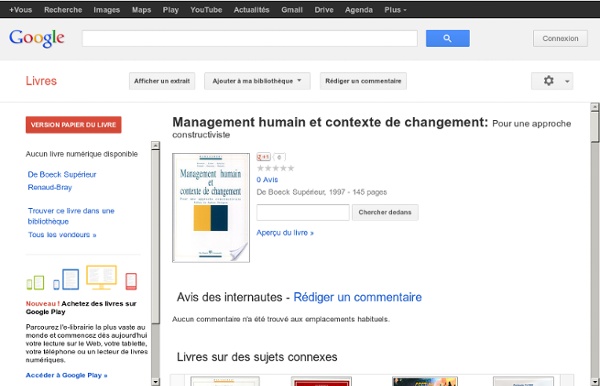Viewport: 600px width, 386px height.
Task: Click Trouver ce livre dans une bibliothèque
Action: pyautogui.click(x=71, y=216)
